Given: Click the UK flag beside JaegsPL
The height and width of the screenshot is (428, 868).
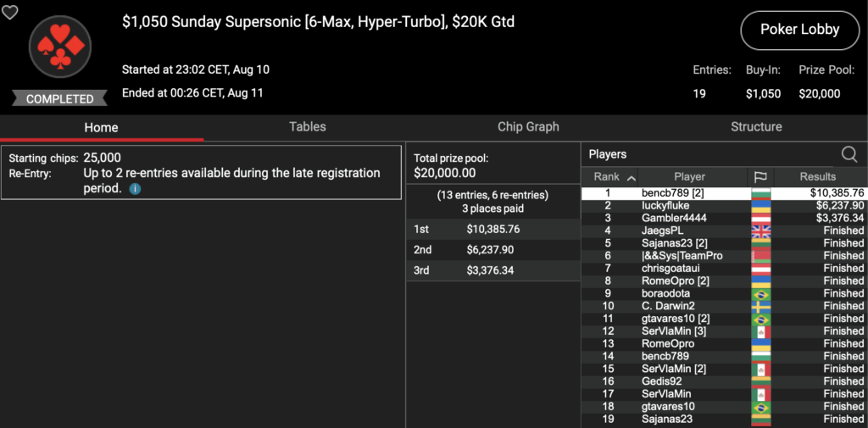Looking at the screenshot, I should (x=762, y=231).
